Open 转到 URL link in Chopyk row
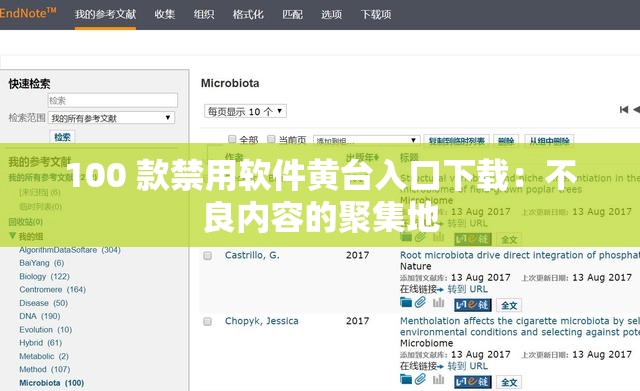The image size is (640, 391). pos(467,366)
